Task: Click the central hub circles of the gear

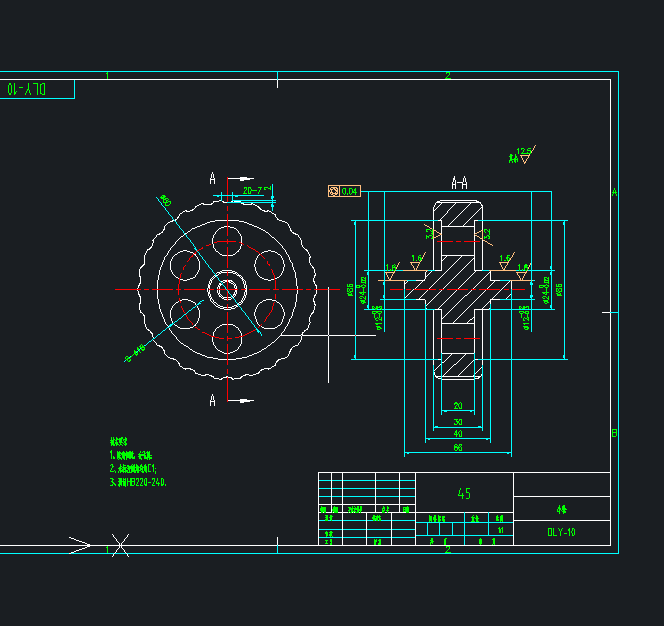Action: coord(227,290)
